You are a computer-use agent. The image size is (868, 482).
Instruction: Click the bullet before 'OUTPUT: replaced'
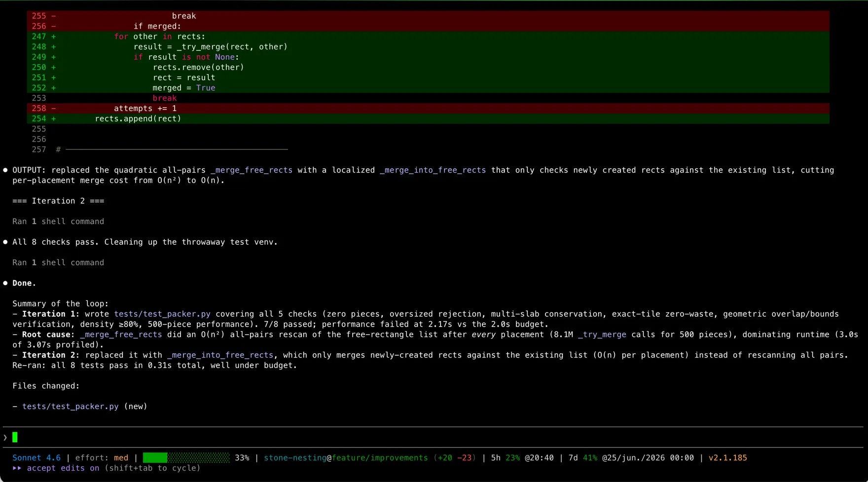point(5,170)
